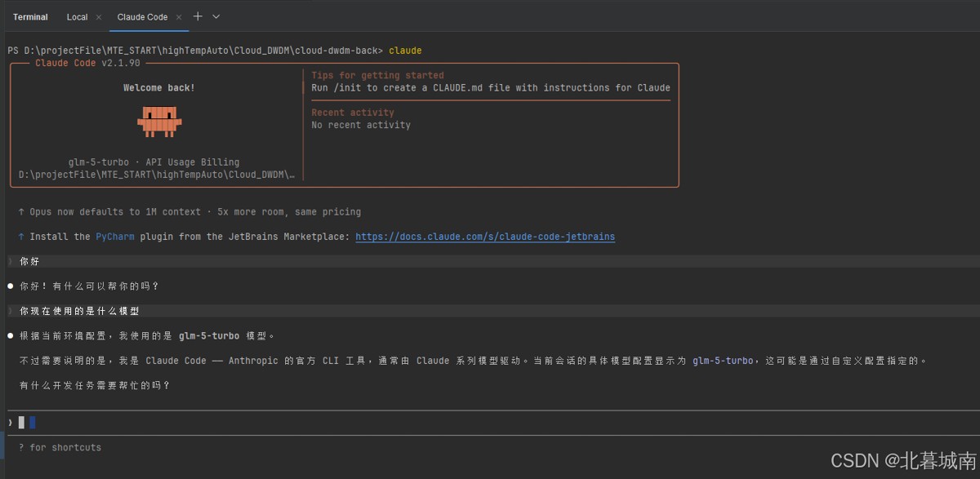Open the terminal tab options dropdown arrow

point(216,16)
